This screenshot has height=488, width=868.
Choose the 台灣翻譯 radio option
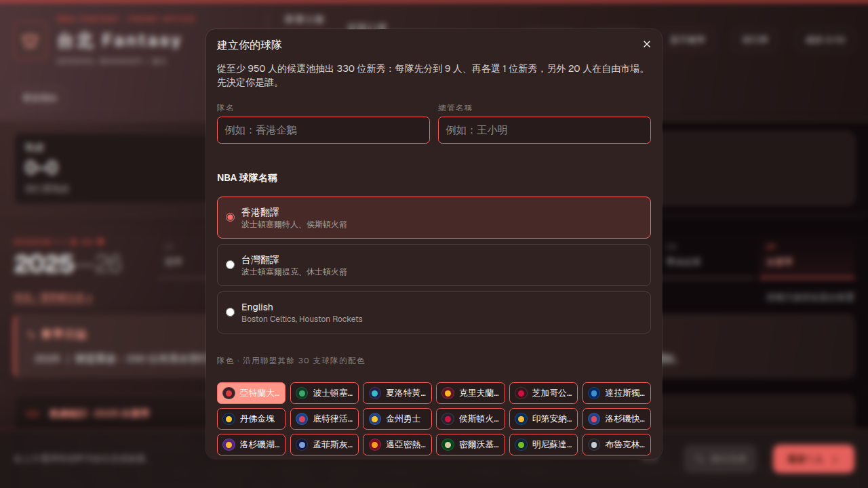(x=434, y=265)
